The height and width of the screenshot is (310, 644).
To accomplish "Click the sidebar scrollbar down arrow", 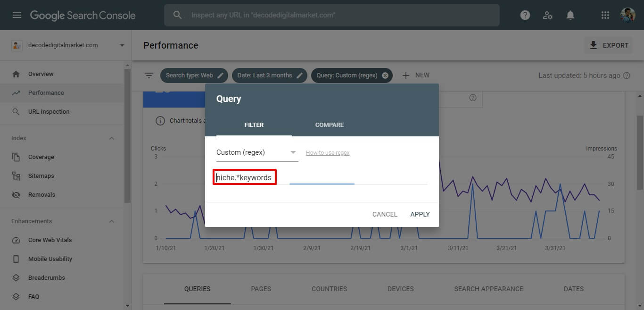I will [x=127, y=306].
